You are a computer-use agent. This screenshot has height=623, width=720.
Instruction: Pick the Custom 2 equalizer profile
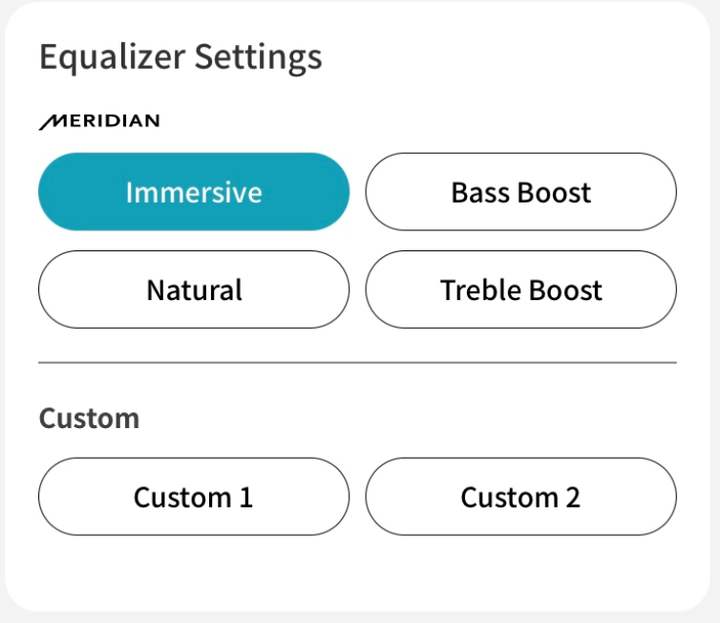[521, 496]
